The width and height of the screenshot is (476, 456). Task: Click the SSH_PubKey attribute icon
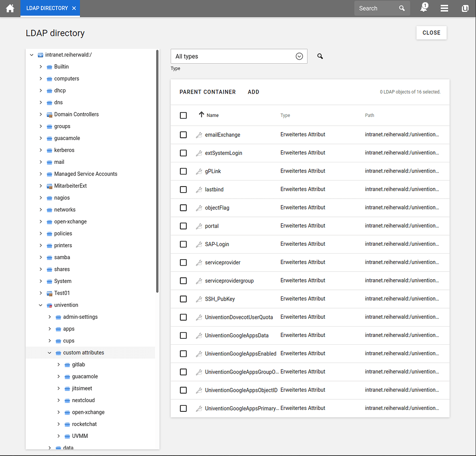(199, 299)
